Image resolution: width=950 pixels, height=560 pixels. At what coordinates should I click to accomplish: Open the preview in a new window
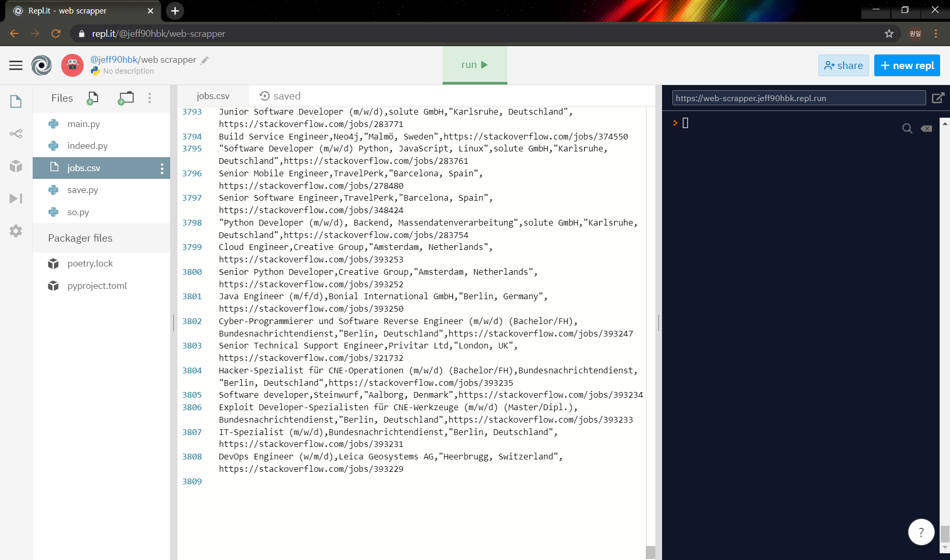pos(938,98)
